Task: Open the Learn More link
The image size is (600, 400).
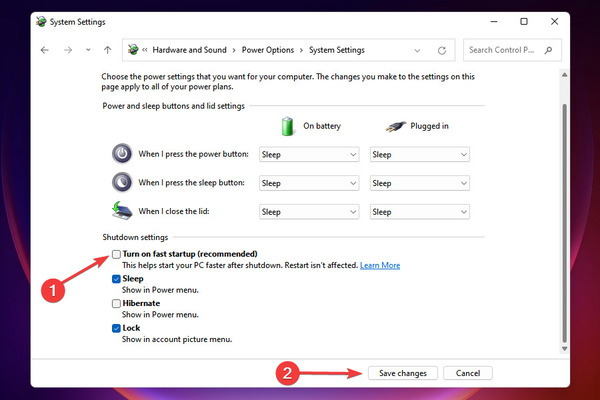Action: pos(380,265)
